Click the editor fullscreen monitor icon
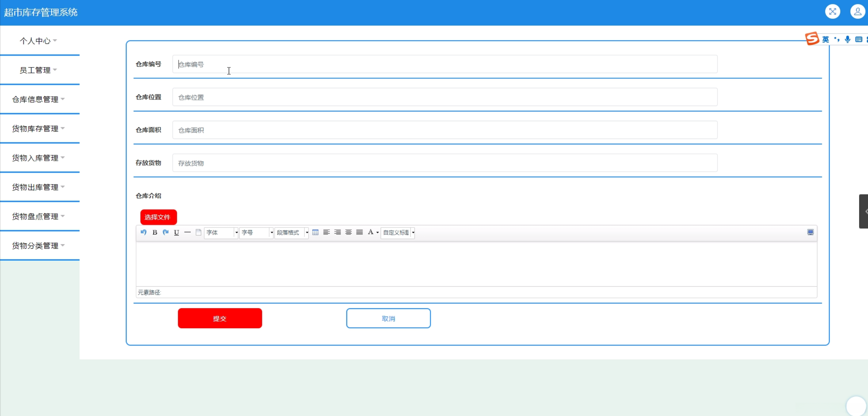The image size is (868, 416). tap(810, 232)
